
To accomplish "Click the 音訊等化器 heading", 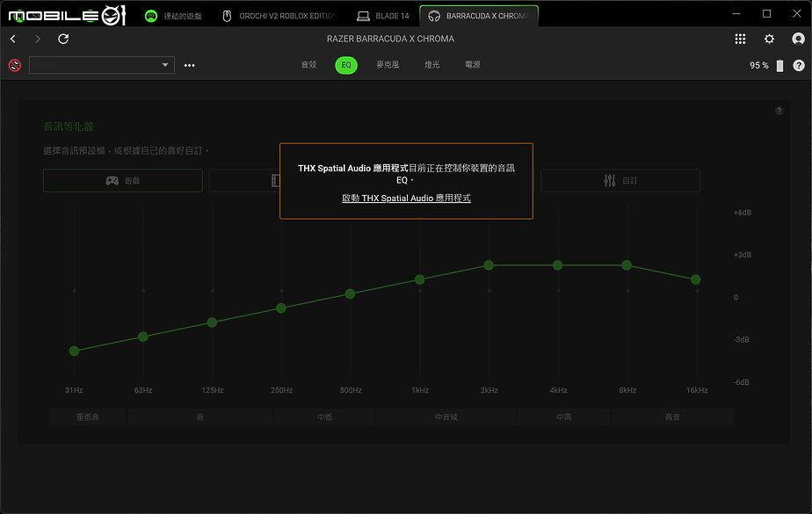I will (x=69, y=127).
